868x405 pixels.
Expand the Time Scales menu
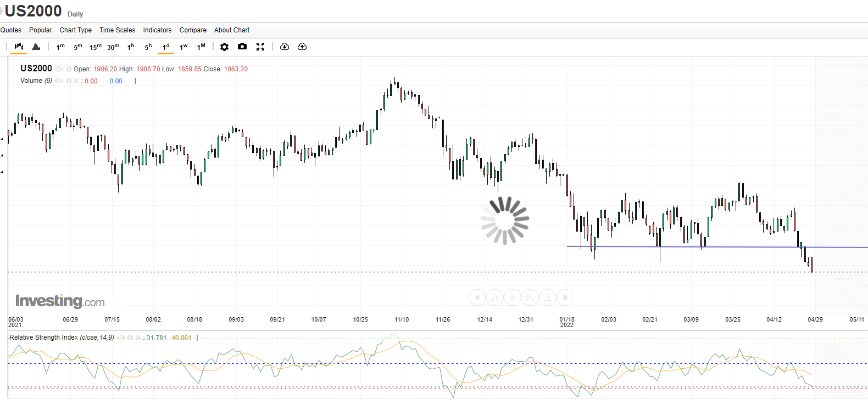click(x=117, y=30)
